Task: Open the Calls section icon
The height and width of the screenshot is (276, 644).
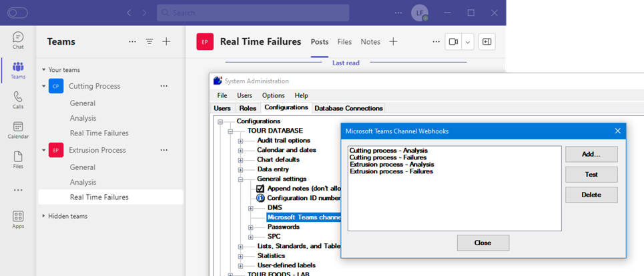Action: 18,100
